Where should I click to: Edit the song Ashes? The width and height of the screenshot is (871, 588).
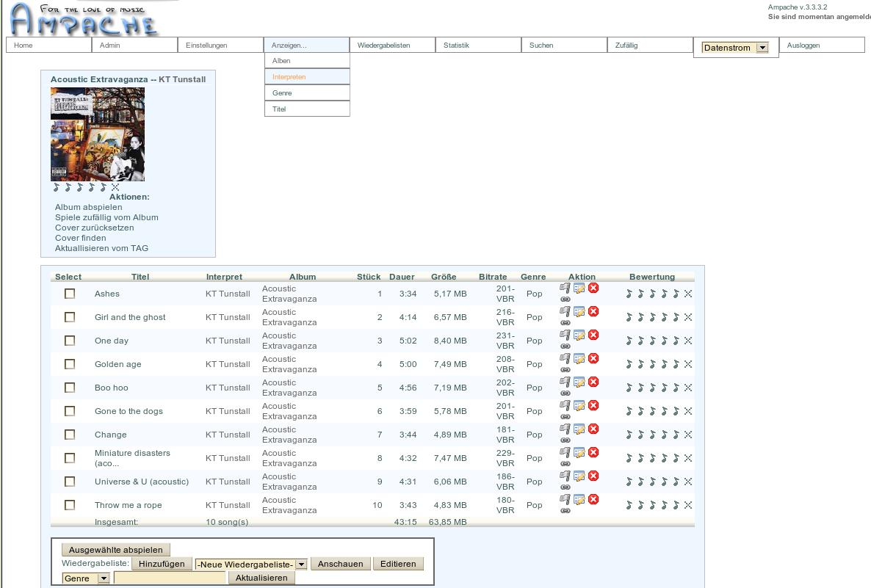tap(579, 288)
